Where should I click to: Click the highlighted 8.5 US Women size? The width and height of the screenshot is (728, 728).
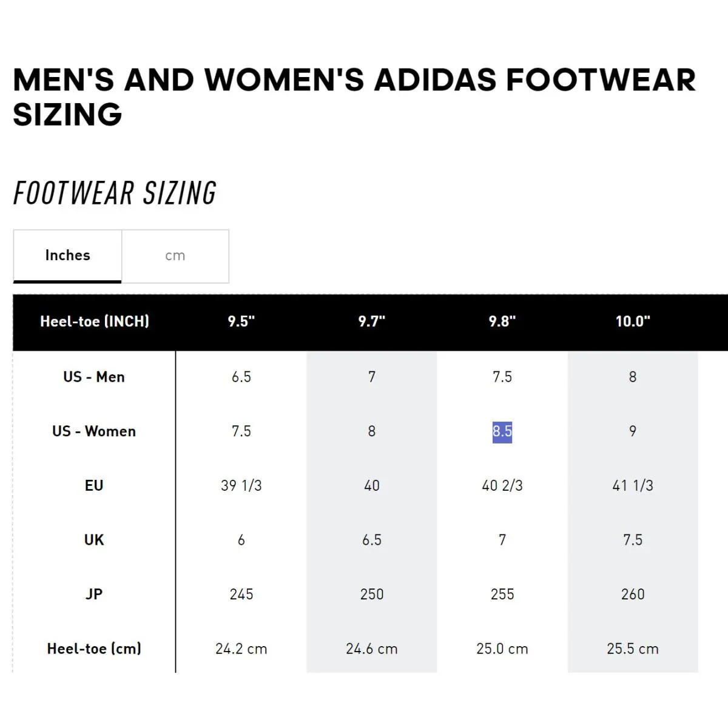pos(502,431)
